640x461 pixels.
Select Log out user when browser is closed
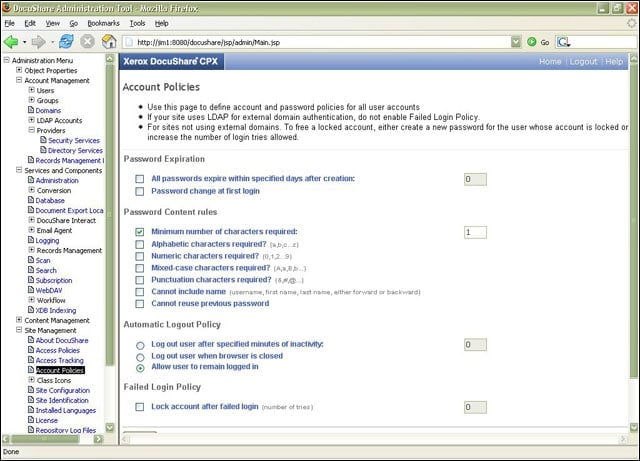(140, 357)
